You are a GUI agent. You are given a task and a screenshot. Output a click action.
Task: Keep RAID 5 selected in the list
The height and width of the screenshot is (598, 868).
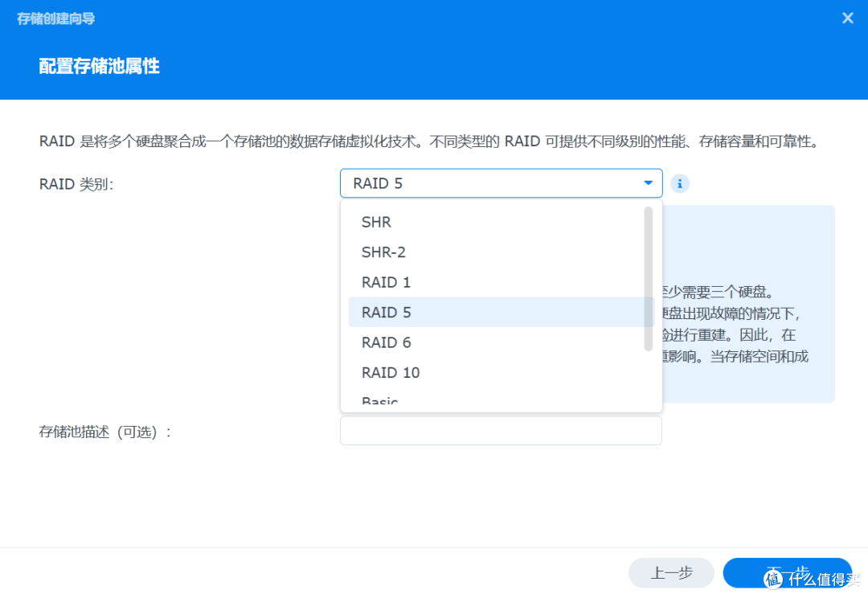pos(386,312)
